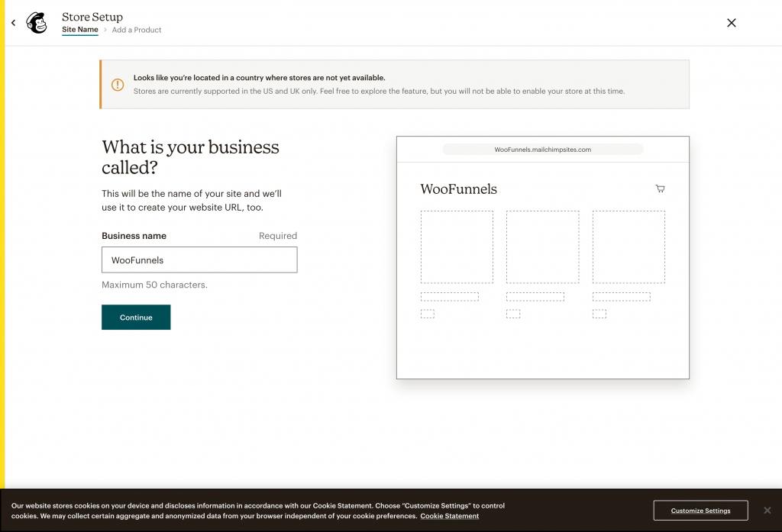Screen dimensions: 782x532
Task: Click the WooFunnels preview site title
Action: pyautogui.click(x=458, y=189)
